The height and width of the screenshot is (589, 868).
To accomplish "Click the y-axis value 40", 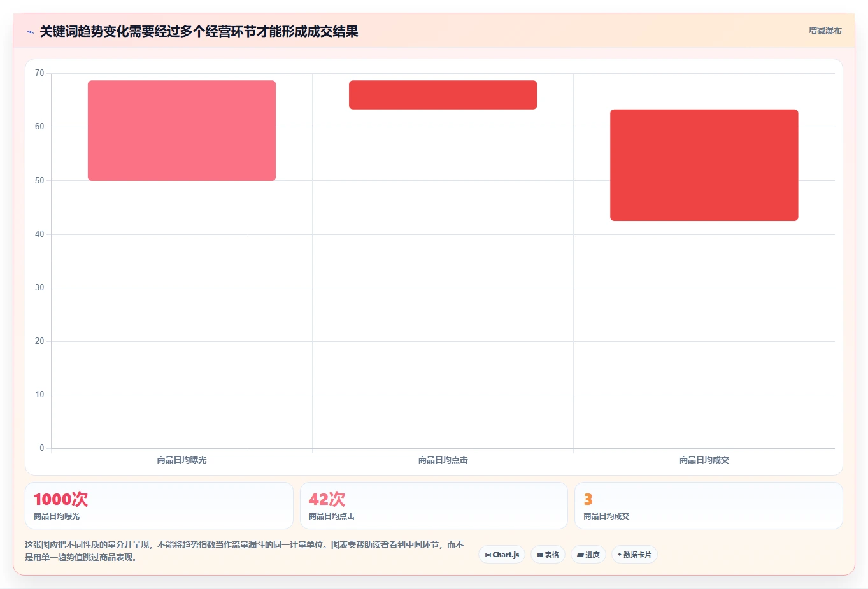I will 39,234.
